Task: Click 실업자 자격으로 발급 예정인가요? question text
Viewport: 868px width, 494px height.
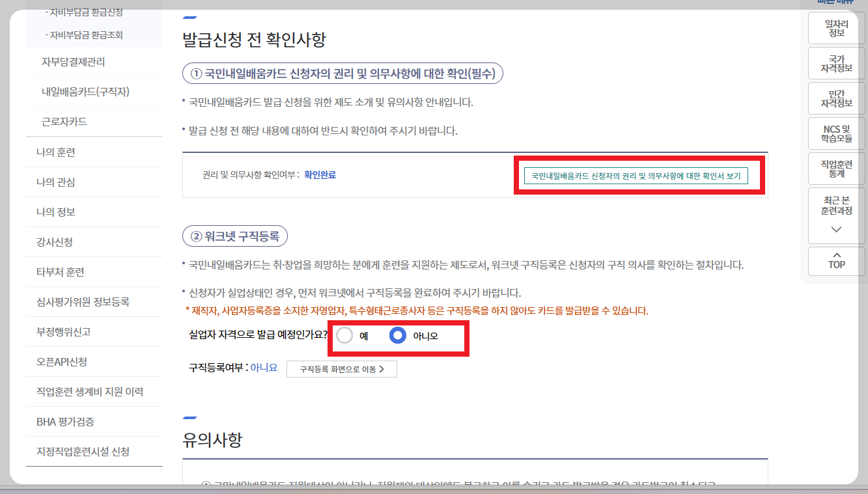Action: pos(258,336)
